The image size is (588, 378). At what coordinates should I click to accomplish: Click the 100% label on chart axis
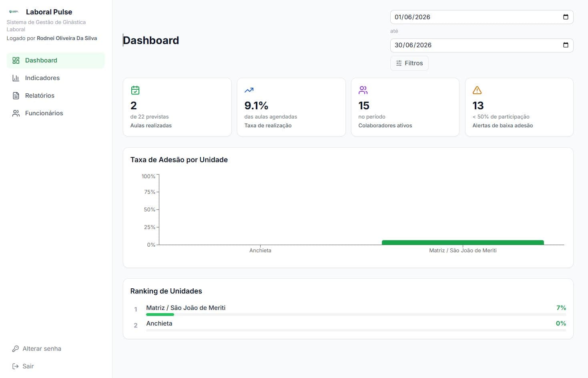[148, 177]
